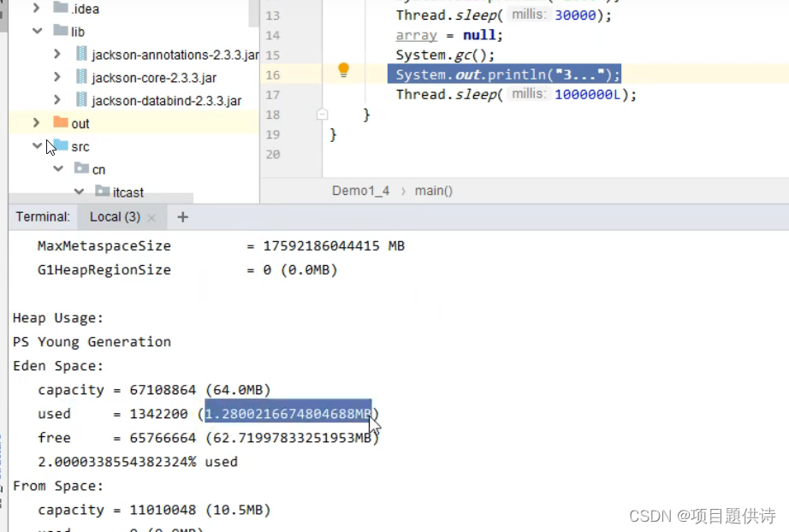Select the out folder row
789x532 pixels.
pos(133,122)
